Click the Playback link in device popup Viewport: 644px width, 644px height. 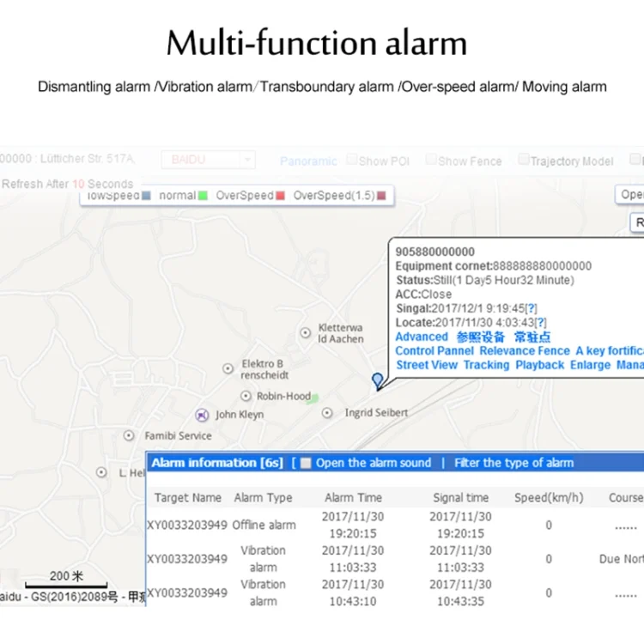click(x=539, y=365)
